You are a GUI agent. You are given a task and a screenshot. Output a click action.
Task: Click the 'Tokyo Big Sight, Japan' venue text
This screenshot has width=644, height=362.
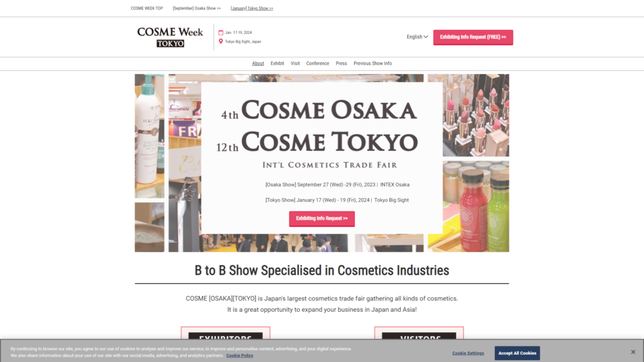tap(243, 41)
